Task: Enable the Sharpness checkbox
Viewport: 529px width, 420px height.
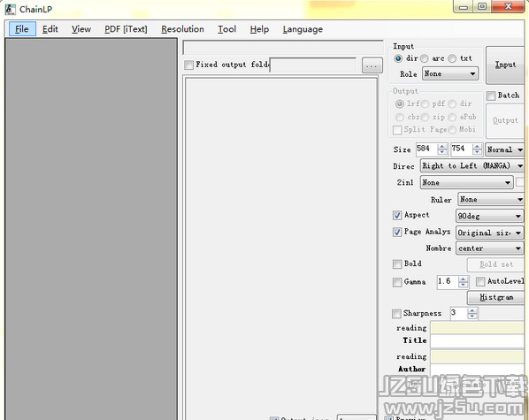Action: [x=396, y=314]
